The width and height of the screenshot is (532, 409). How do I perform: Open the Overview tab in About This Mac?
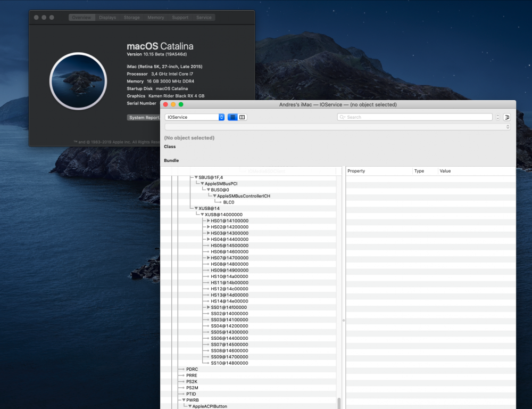81,18
